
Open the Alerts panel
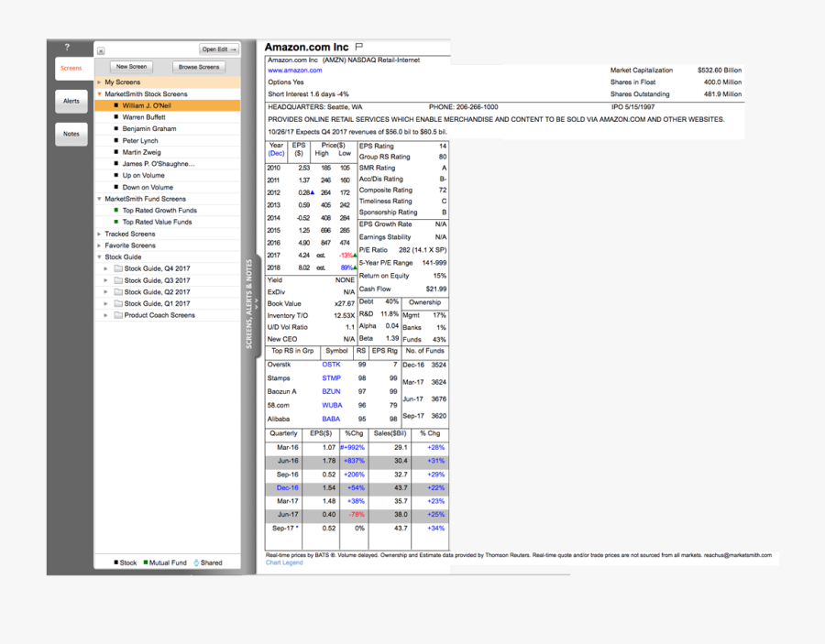pos(71,101)
